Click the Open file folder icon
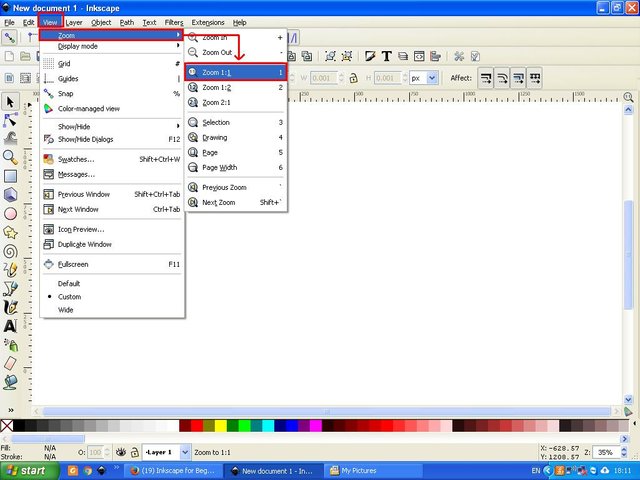The image size is (640, 480). click(25, 56)
